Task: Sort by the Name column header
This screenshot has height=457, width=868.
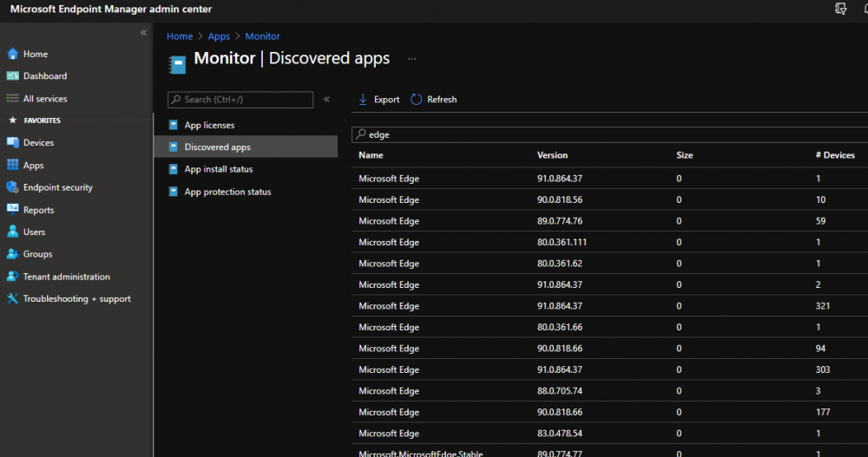Action: [x=371, y=155]
